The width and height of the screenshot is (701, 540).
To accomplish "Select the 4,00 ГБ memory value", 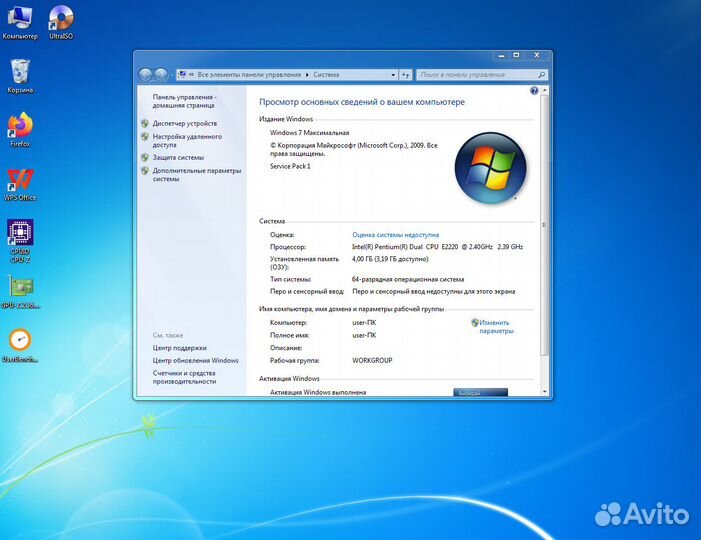I will [x=390, y=259].
